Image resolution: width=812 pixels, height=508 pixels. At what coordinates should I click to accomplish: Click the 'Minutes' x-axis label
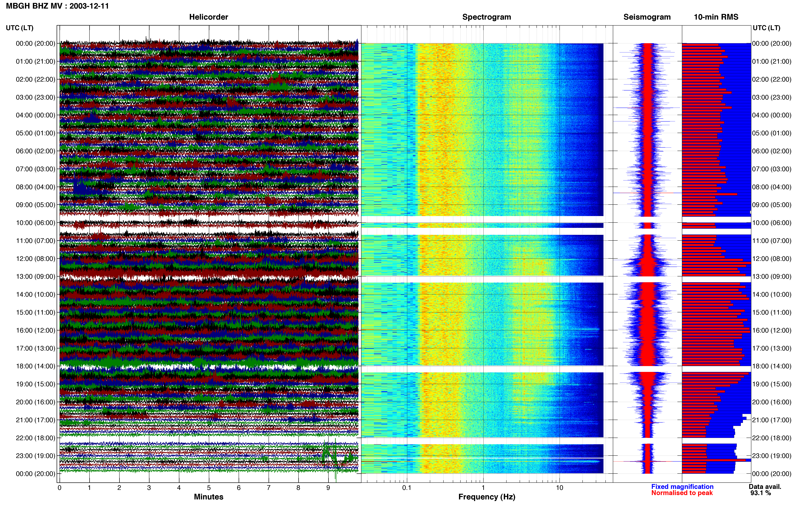tap(209, 497)
